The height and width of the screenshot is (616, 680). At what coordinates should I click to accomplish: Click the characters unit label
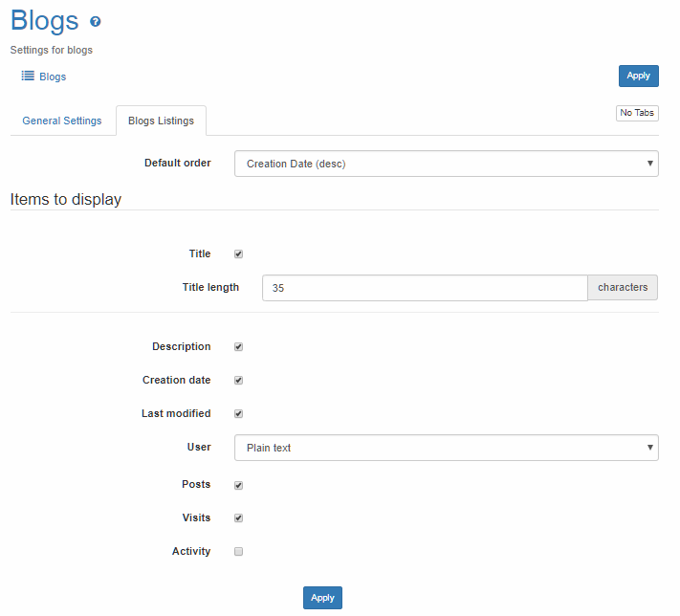click(623, 288)
